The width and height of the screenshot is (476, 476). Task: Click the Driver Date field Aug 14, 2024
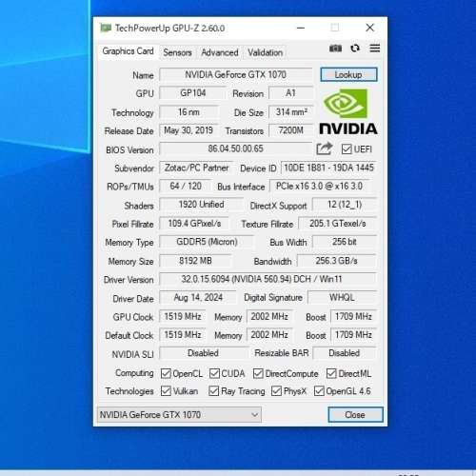[198, 298]
